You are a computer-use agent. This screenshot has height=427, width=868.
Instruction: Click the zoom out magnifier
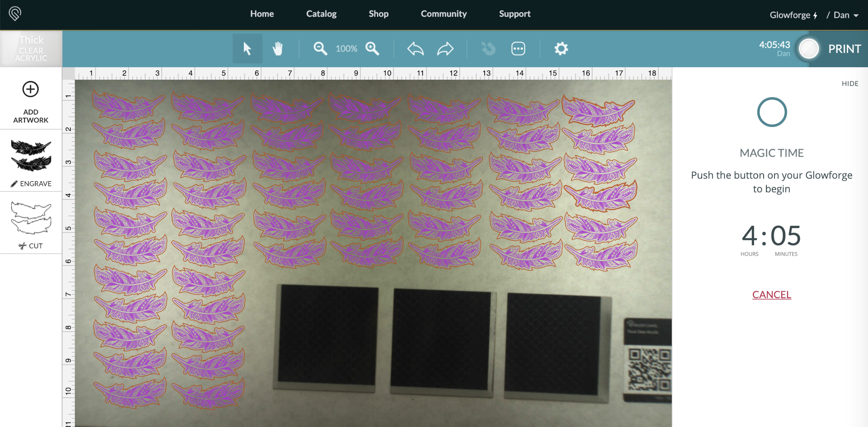[x=320, y=48]
